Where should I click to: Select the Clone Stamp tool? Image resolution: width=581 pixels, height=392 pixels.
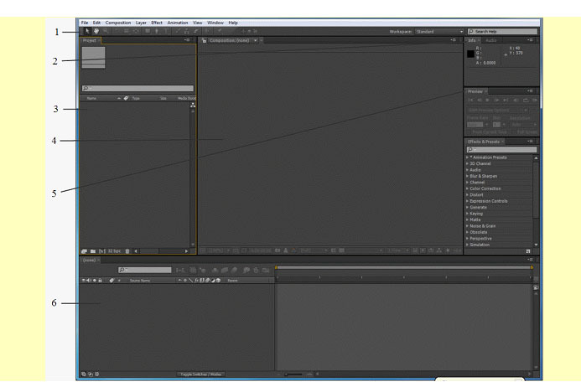(187, 32)
